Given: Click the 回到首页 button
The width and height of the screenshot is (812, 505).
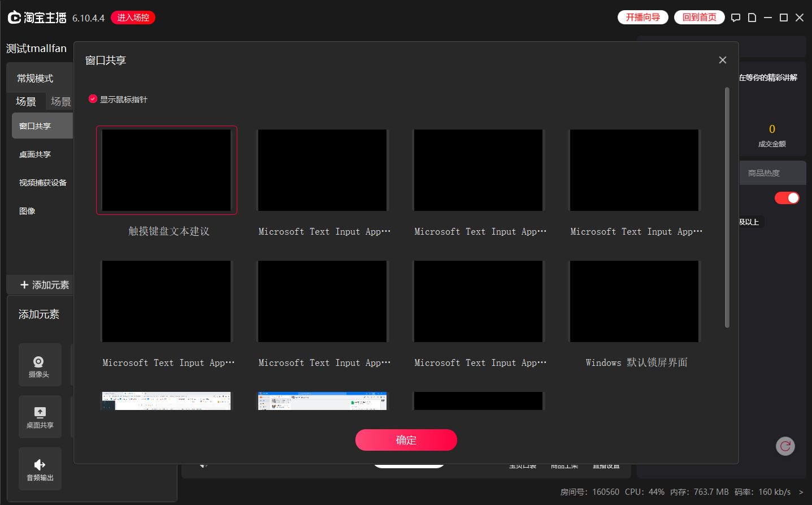Looking at the screenshot, I should [x=699, y=18].
